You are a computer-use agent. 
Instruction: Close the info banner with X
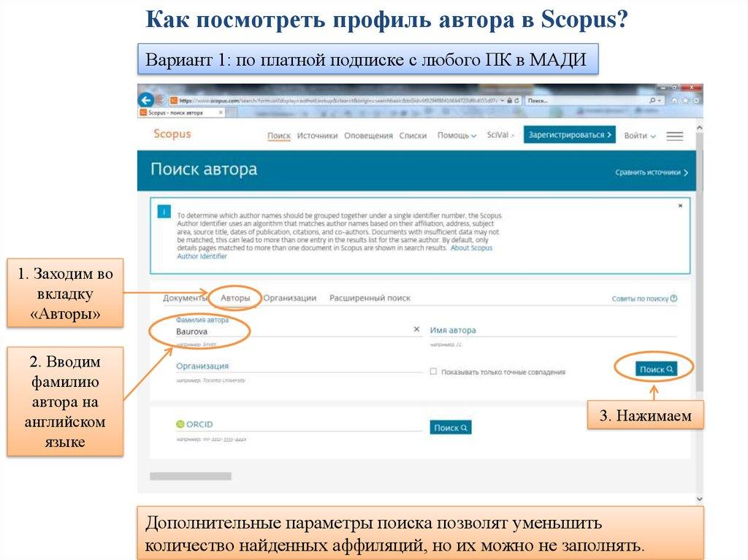pos(680,207)
